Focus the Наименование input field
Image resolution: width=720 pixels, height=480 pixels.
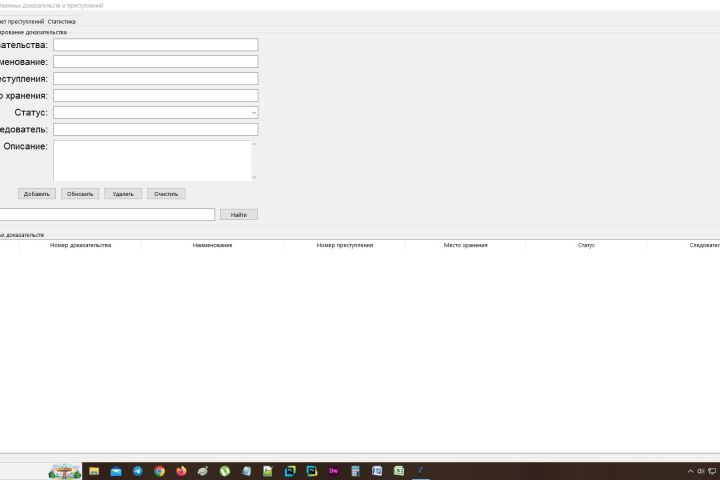click(x=156, y=62)
